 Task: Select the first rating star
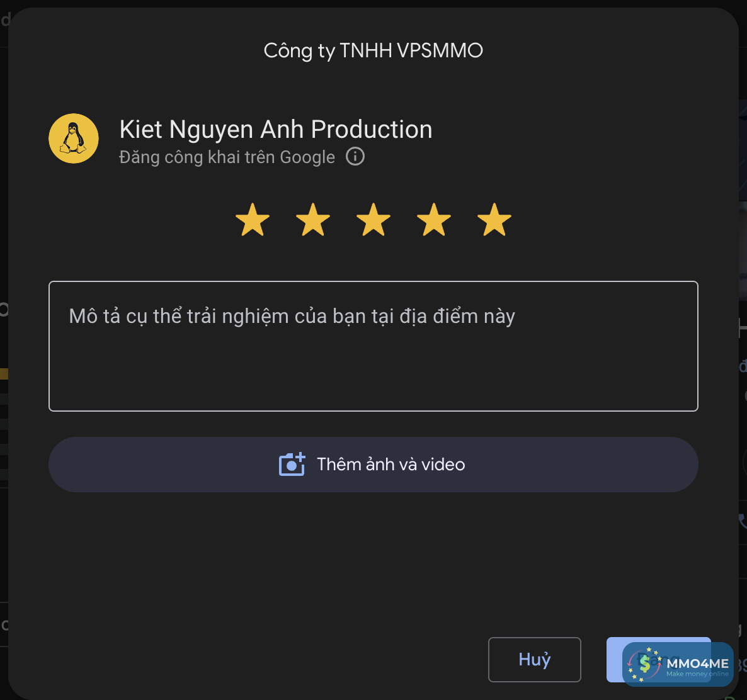click(253, 220)
